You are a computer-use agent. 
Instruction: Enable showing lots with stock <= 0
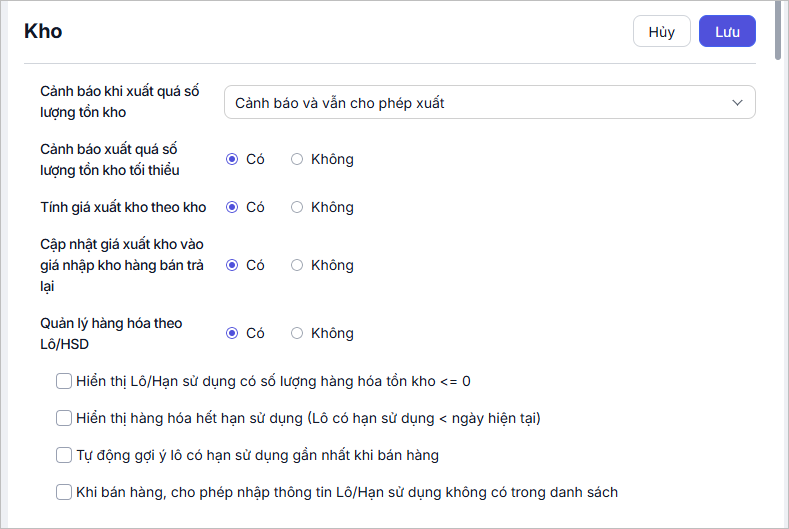64,381
